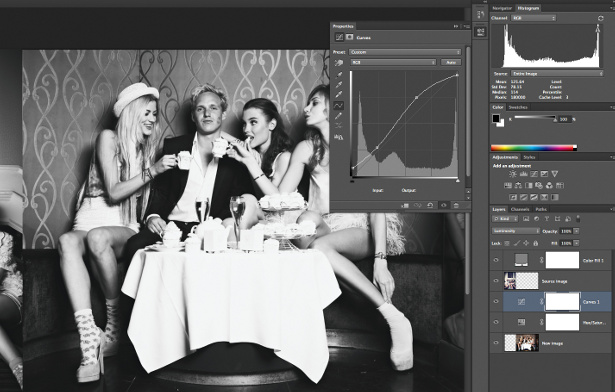The image size is (615, 392).
Task: Open the layer filter Kind dropdown
Action: pyautogui.click(x=505, y=219)
